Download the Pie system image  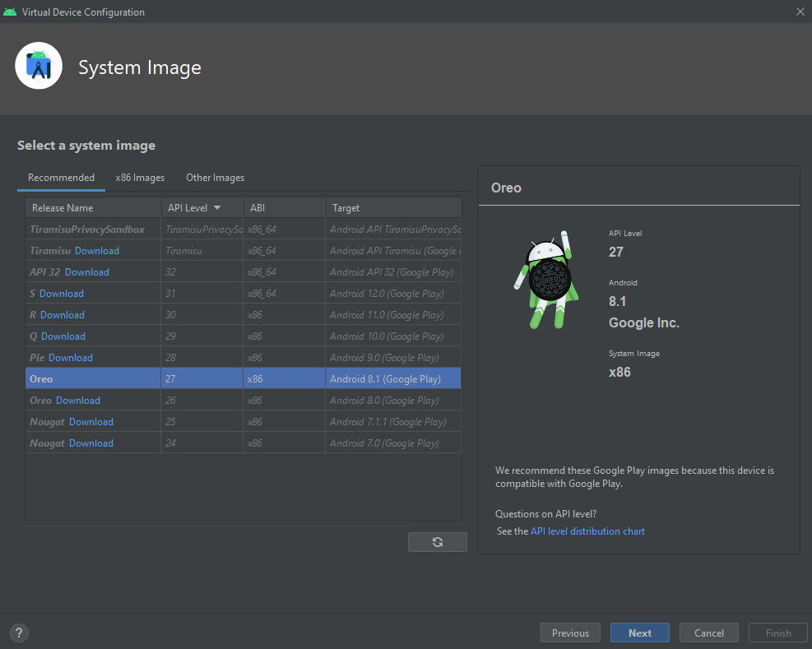(x=71, y=358)
